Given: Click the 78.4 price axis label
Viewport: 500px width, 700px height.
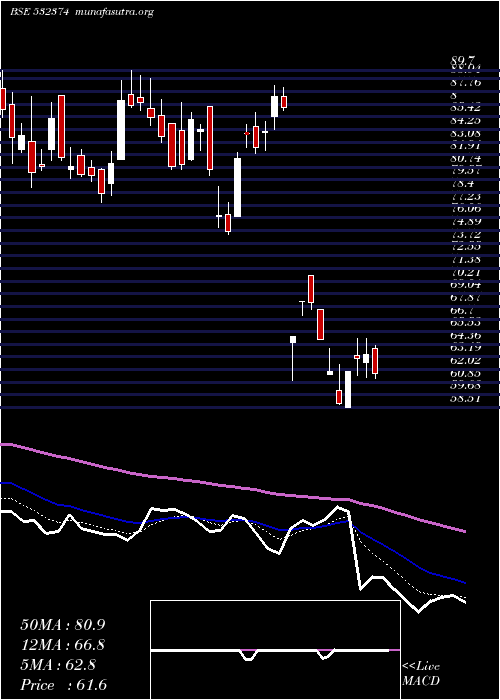Looking at the screenshot, I should (x=462, y=184).
